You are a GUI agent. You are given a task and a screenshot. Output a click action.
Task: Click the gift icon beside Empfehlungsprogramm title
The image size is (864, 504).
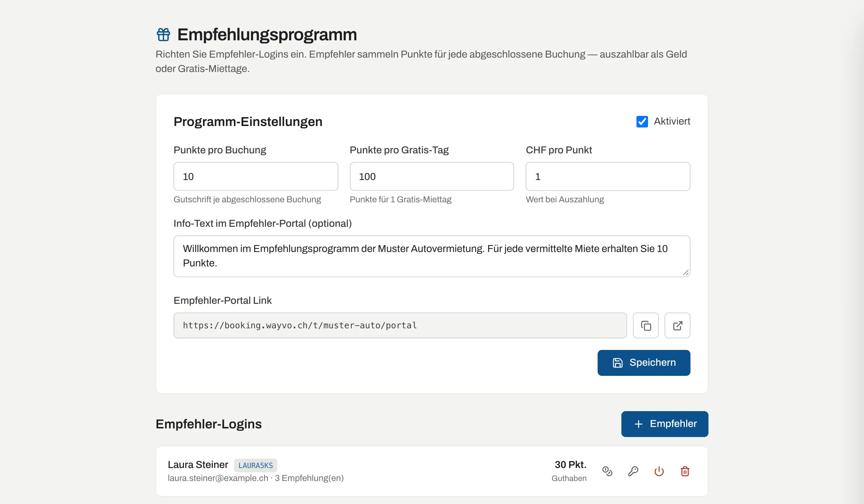click(x=163, y=35)
